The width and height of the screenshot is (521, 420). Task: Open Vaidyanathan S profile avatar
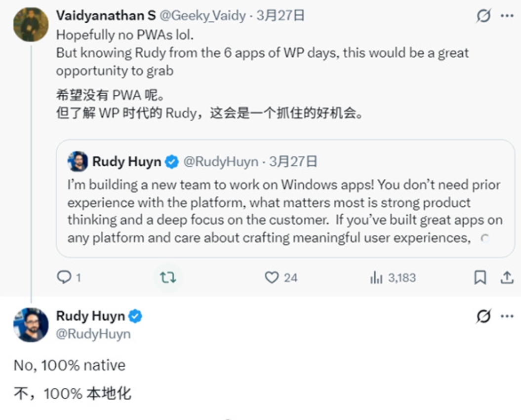pyautogui.click(x=31, y=25)
